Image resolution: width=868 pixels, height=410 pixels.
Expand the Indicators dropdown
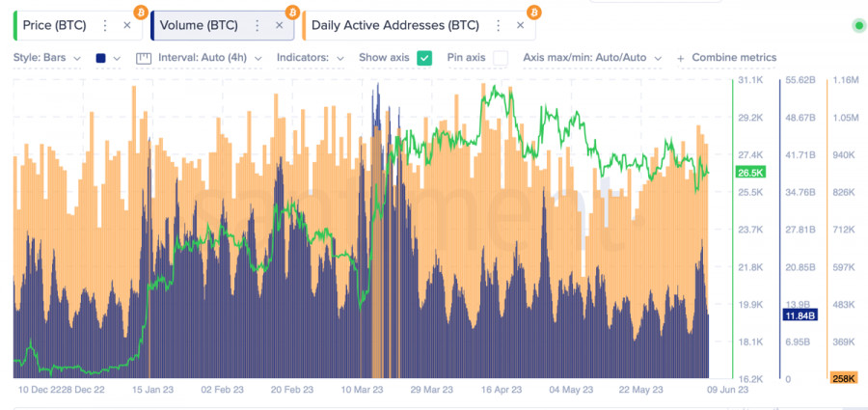click(311, 58)
